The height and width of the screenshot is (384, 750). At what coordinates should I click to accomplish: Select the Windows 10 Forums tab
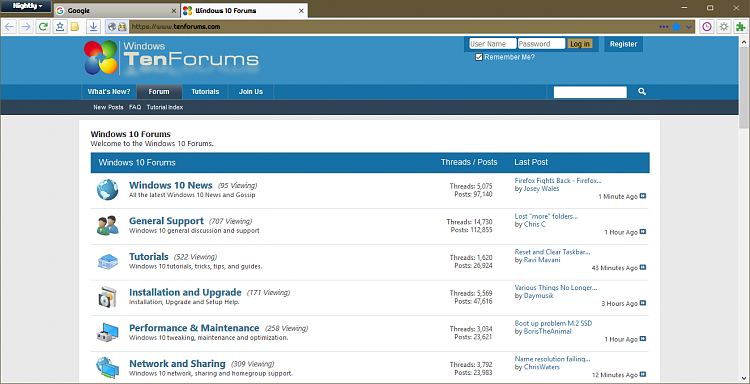tap(244, 11)
